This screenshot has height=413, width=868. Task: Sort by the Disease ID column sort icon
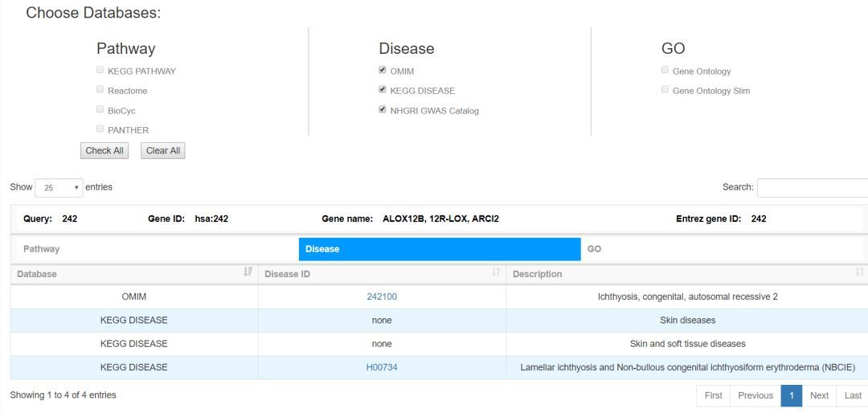[x=496, y=273]
